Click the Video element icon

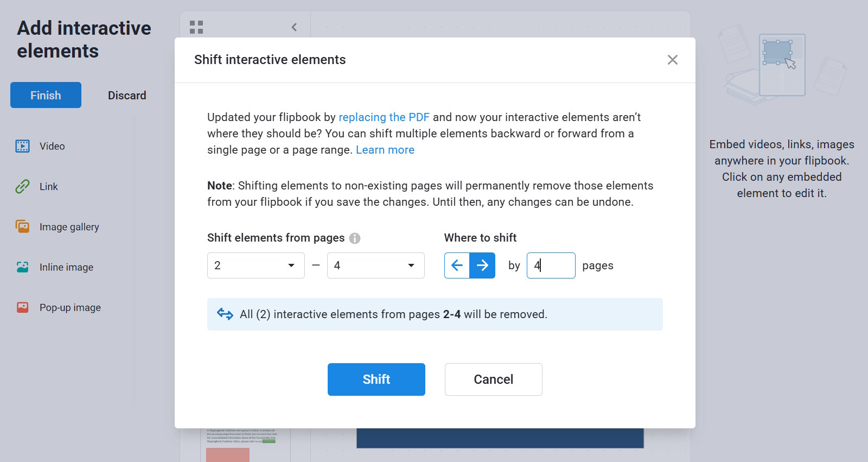(x=22, y=146)
